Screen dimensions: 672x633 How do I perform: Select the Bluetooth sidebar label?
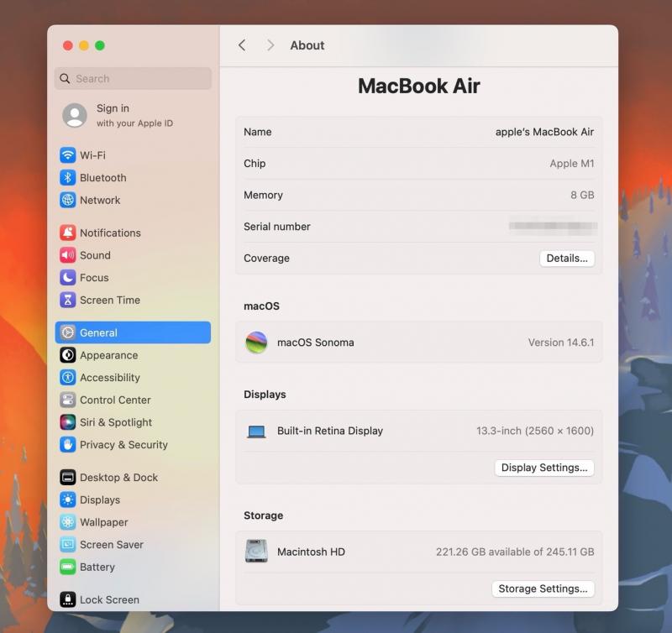tap(102, 178)
